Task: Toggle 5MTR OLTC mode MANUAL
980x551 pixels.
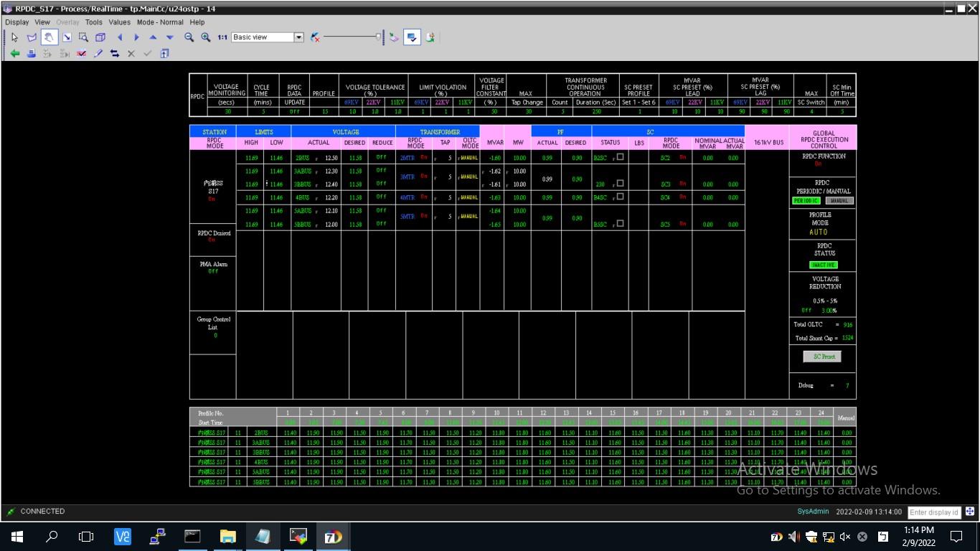Action: (x=468, y=217)
